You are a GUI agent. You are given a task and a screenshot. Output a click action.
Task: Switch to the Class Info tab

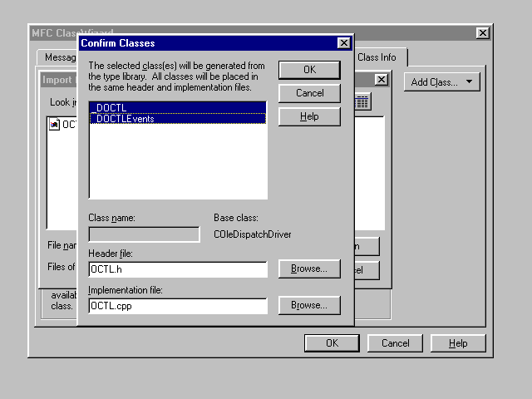click(381, 57)
